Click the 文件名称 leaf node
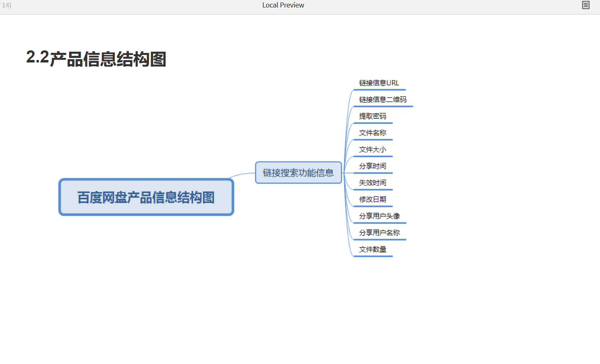The image size is (600, 364). tap(373, 133)
